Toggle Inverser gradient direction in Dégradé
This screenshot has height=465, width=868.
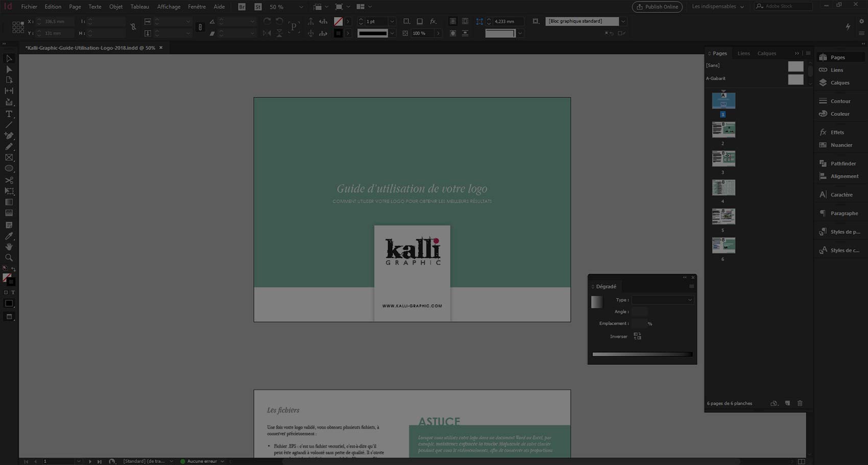click(x=637, y=336)
